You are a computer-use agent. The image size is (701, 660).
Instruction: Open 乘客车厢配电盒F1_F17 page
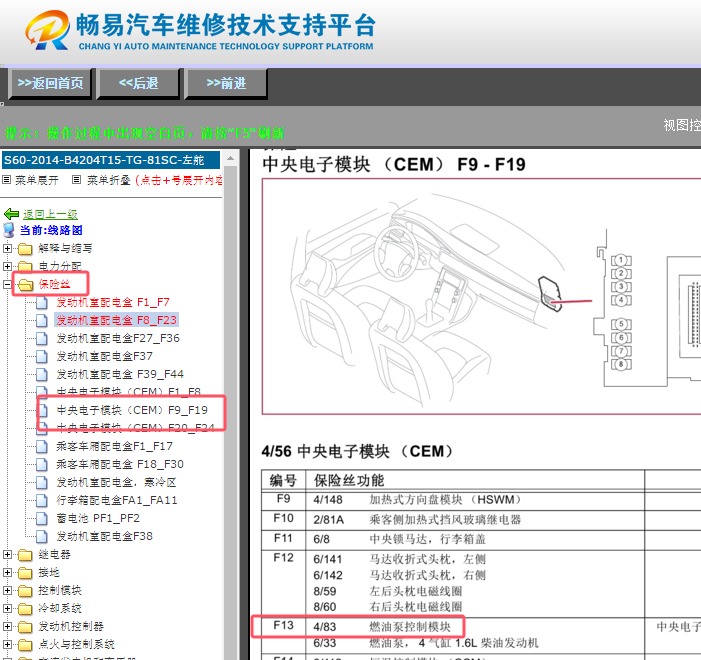(x=114, y=446)
